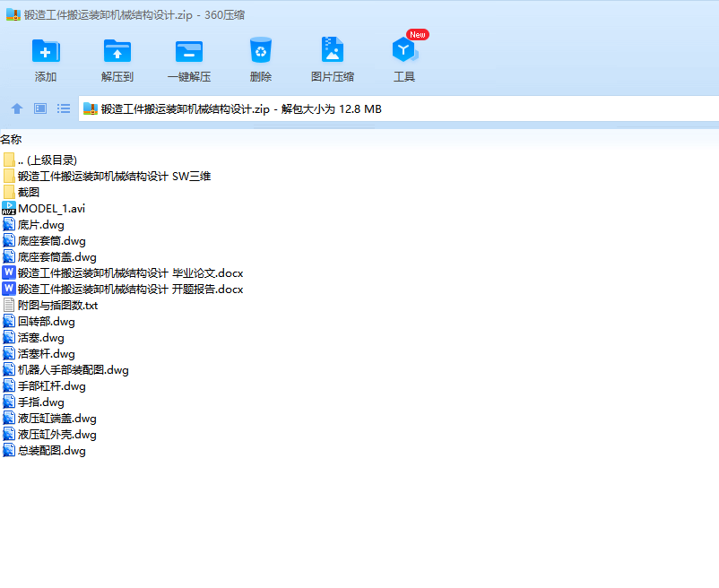Click the DWG icon beside 手部杠杆.dwg
Image resolution: width=719 pixels, height=588 pixels.
point(9,386)
